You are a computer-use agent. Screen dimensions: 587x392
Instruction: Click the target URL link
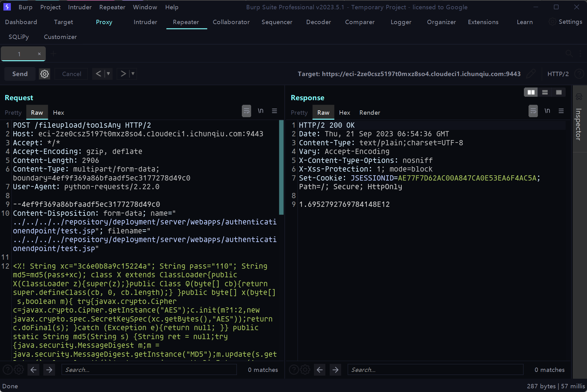pyautogui.click(x=421, y=74)
